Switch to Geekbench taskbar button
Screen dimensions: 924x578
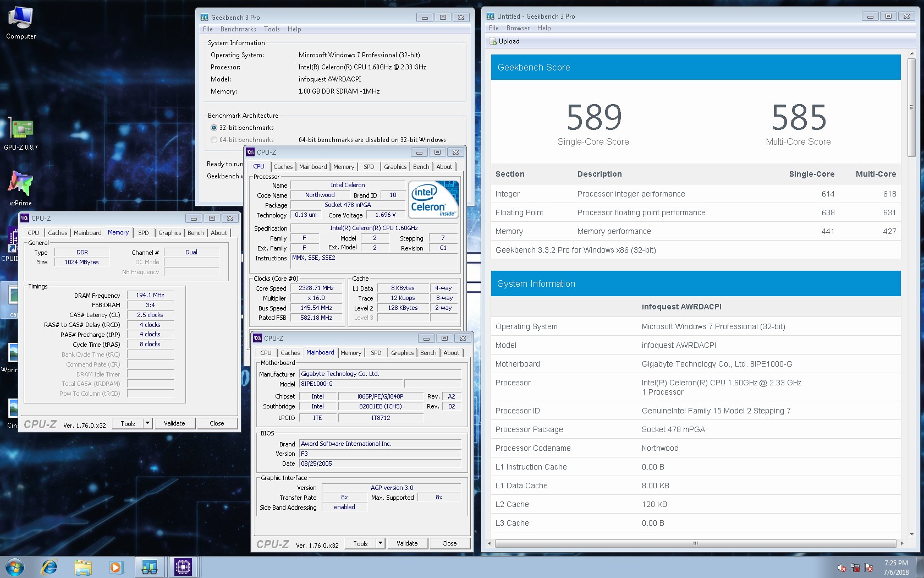(150, 567)
